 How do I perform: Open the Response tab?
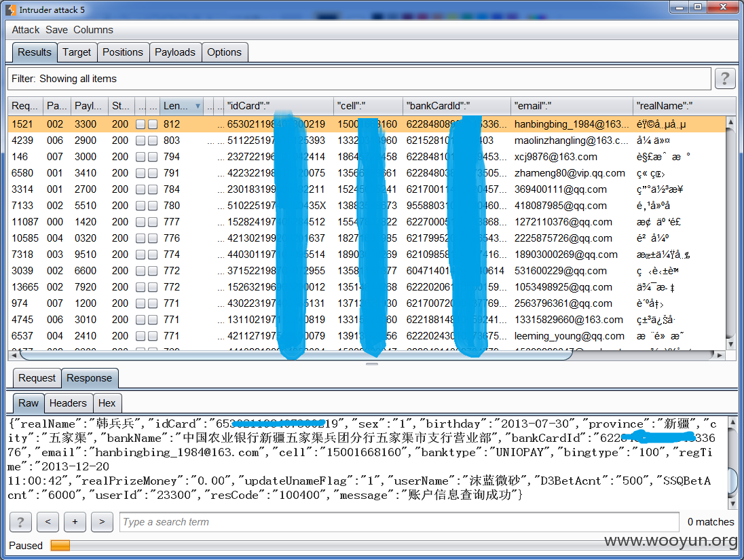pyautogui.click(x=89, y=378)
